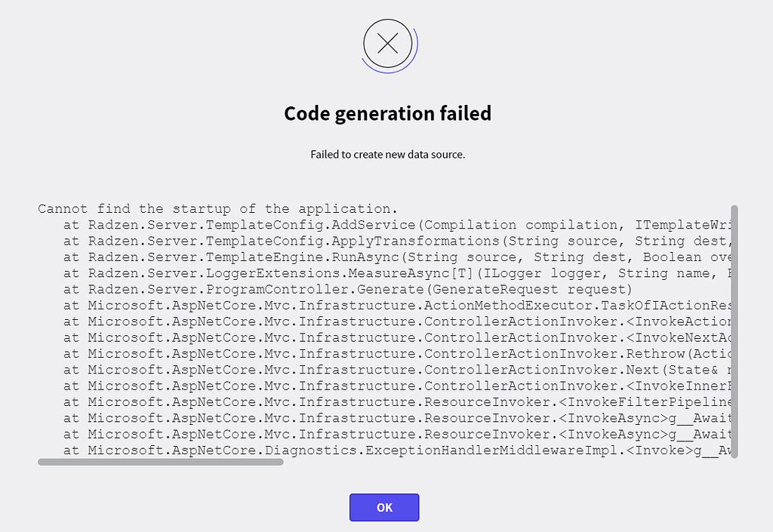Select the "Code generation failed" heading

(388, 113)
